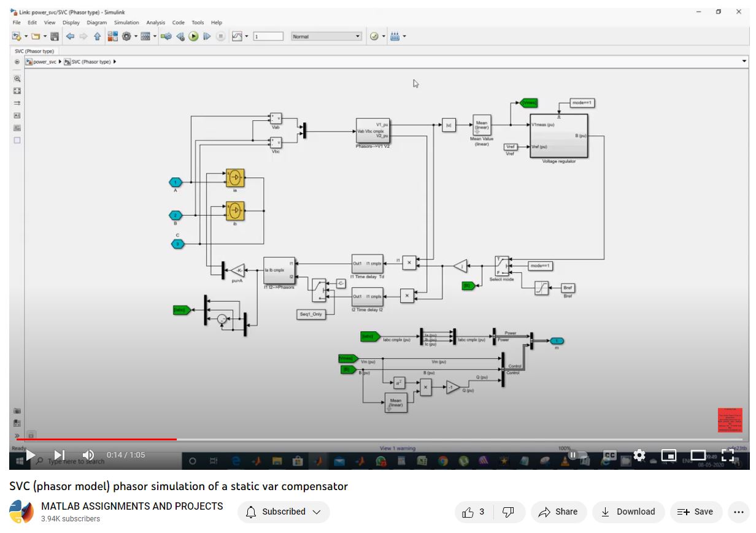Click the Share button below video
Viewport: 756px width, 533px height.
tap(558, 512)
